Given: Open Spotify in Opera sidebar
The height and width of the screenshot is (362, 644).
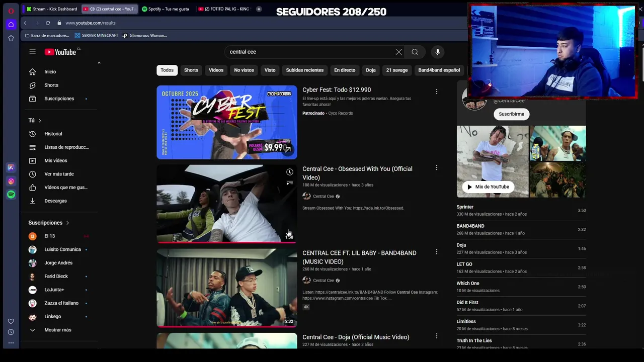Looking at the screenshot, I should [x=11, y=195].
